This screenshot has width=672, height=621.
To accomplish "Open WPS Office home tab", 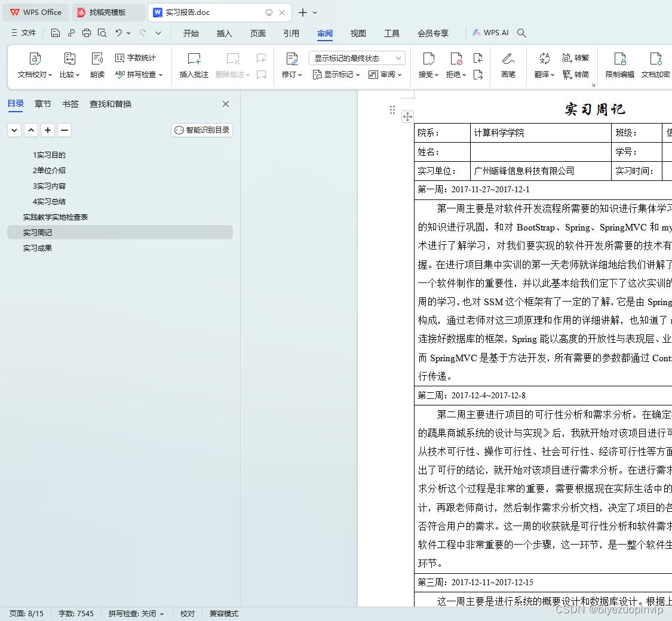I will click(36, 13).
